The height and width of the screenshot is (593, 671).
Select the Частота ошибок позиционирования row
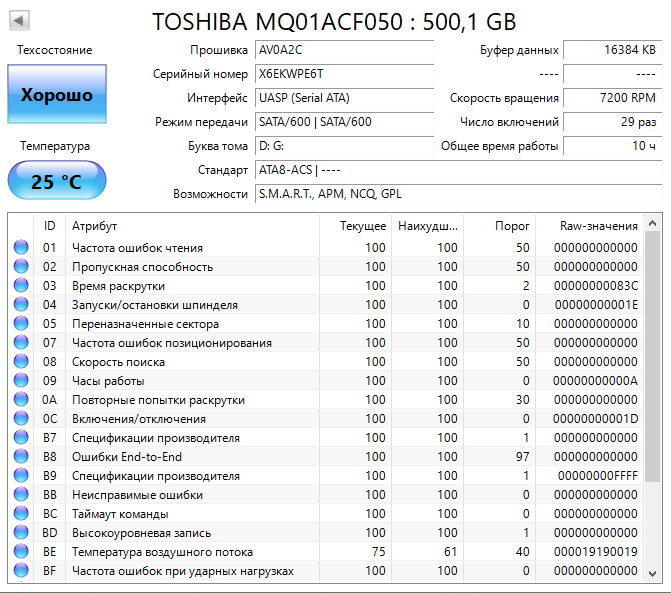click(x=326, y=342)
